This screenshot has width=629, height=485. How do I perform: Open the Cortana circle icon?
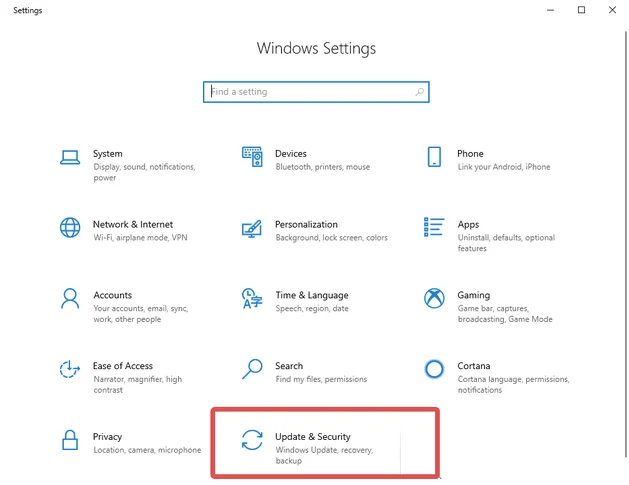click(434, 369)
